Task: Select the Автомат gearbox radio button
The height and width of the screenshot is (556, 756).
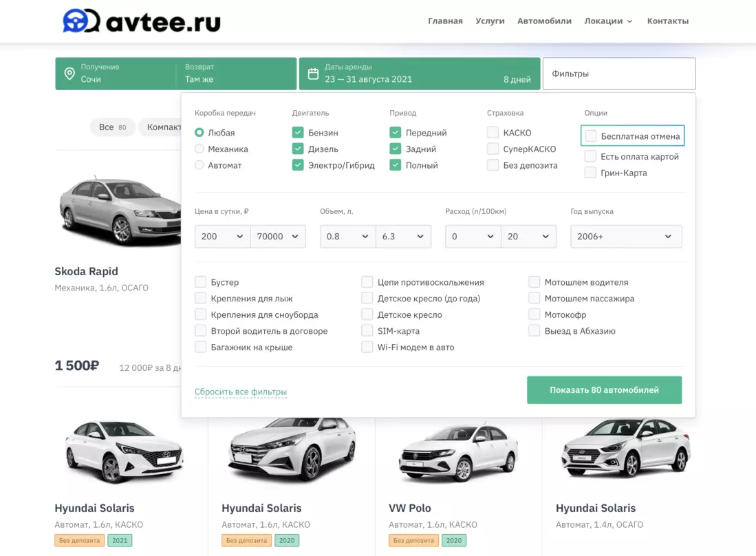Action: click(x=199, y=165)
